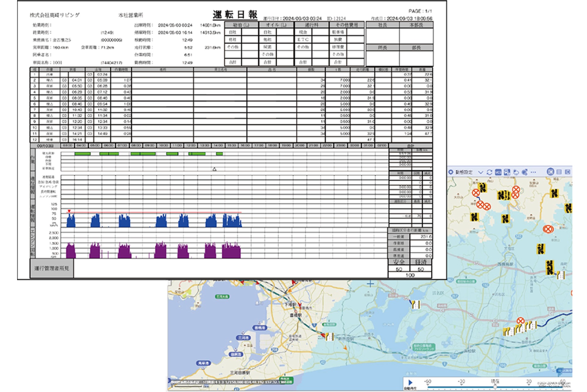Click the 17:00 hour header in the timeline
The height and width of the screenshot is (392, 587).
259,146
